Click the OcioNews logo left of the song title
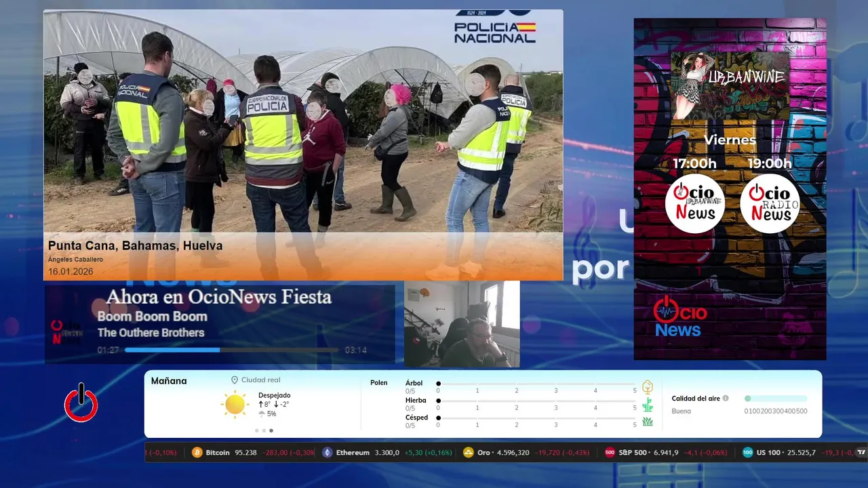The image size is (868, 488). (x=67, y=332)
